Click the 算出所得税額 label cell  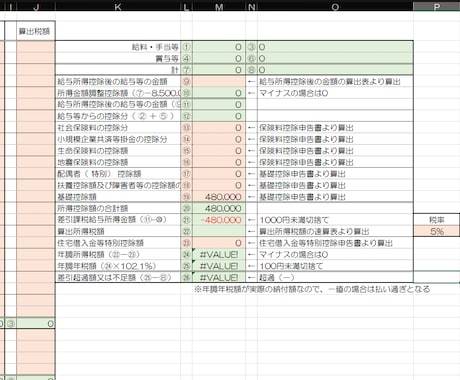coord(118,231)
